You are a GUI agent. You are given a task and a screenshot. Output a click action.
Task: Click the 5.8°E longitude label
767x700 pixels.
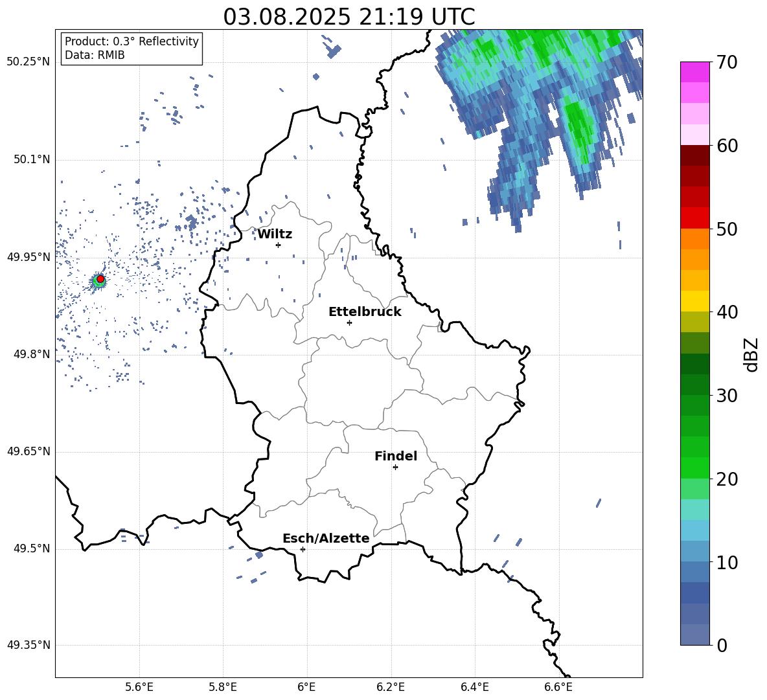pos(223,687)
